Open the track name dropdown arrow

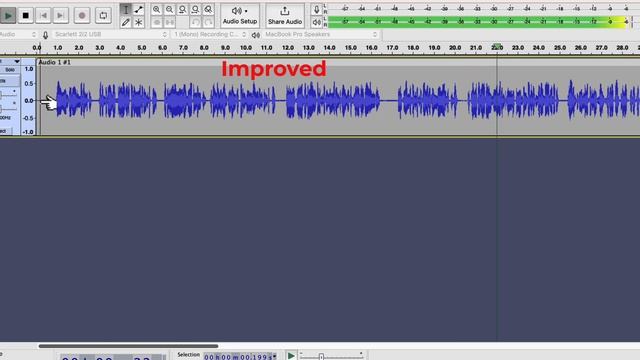pos(16,62)
